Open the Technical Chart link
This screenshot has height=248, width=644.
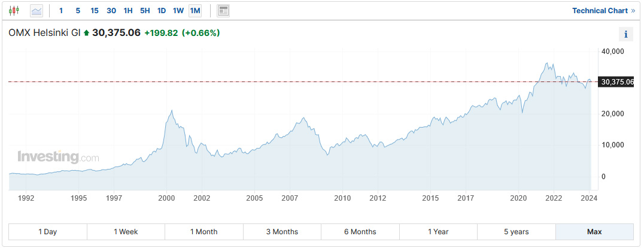603,11
